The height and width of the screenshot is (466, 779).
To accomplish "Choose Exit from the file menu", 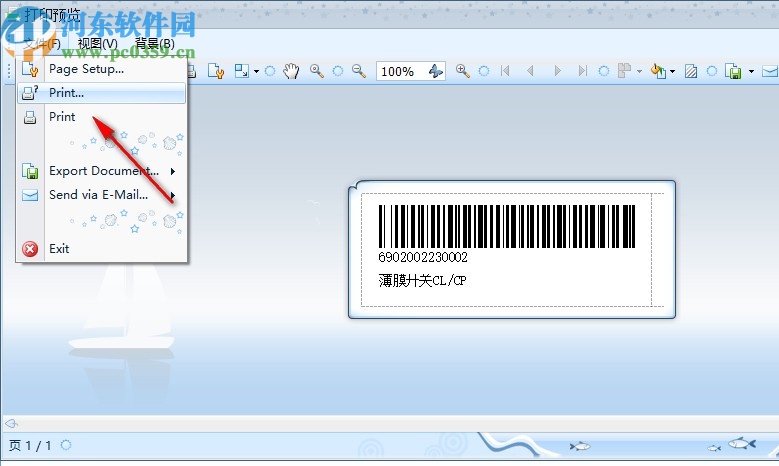I will click(101, 248).
